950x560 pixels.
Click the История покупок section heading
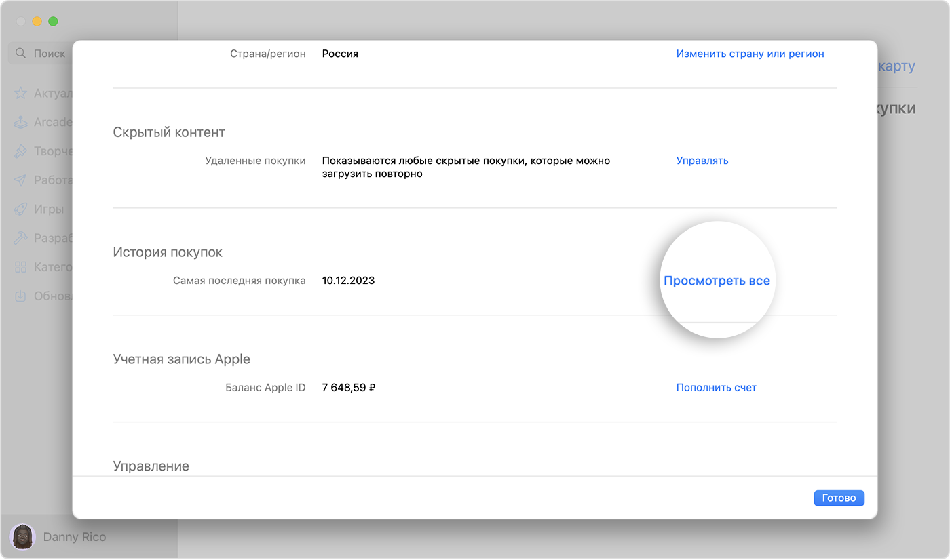(x=168, y=252)
